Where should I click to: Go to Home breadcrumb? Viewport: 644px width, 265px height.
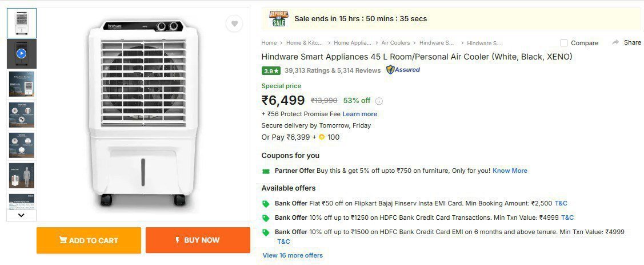click(269, 43)
